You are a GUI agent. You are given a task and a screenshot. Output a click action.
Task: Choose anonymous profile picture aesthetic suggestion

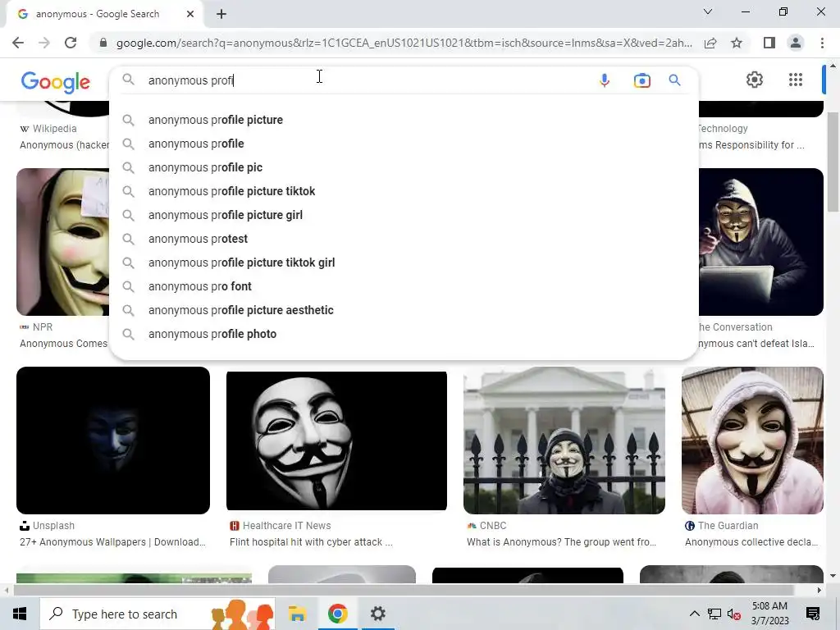241,310
